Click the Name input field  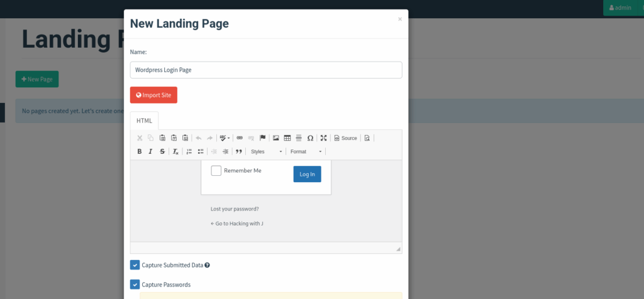click(x=266, y=70)
